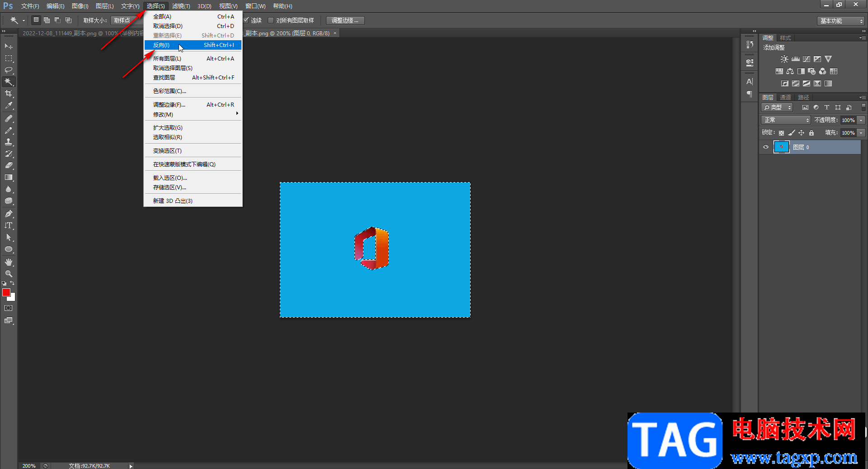Select the Eyedropper tool
Viewport: 868px width, 469px height.
tap(9, 106)
